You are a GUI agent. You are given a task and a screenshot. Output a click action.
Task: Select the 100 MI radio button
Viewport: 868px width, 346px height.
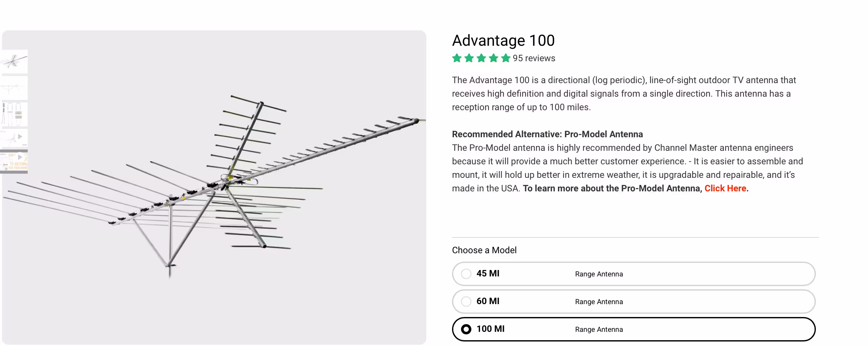(x=466, y=329)
